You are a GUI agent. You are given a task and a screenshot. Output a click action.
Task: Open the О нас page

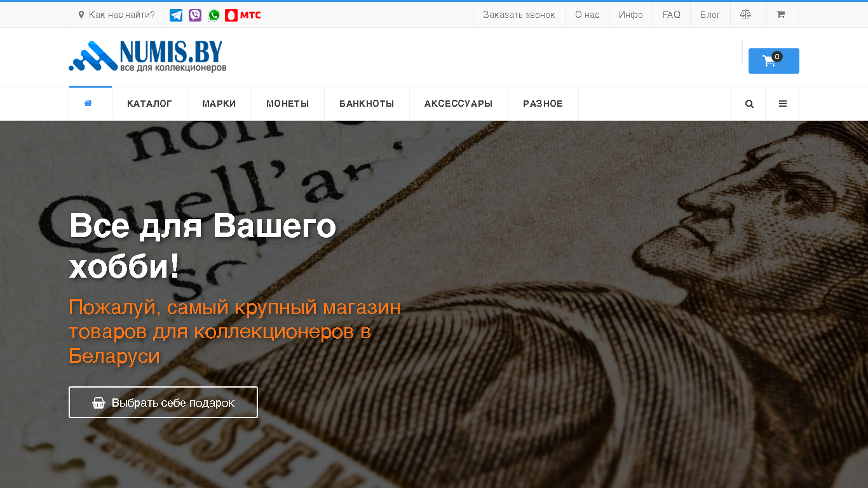click(x=587, y=15)
